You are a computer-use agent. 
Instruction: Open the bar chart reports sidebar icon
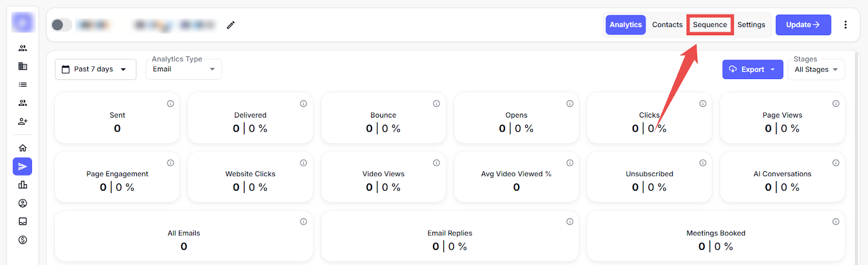click(x=23, y=185)
